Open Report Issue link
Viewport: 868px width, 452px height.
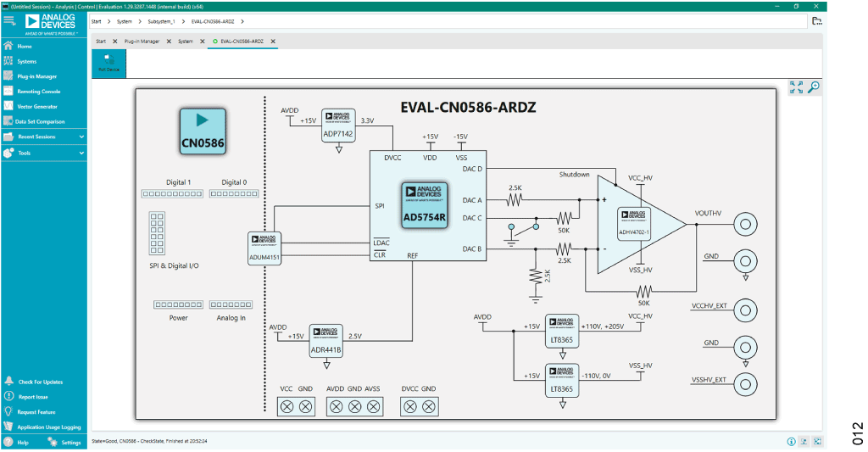tap(33, 397)
